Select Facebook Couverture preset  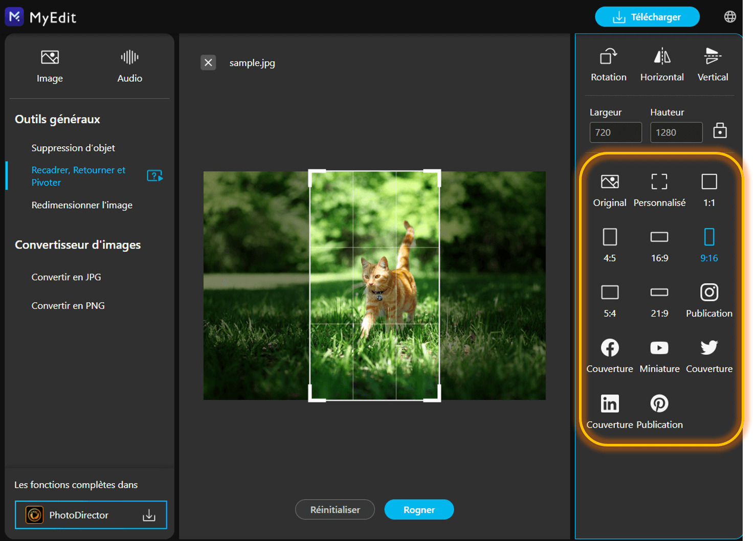pos(610,356)
